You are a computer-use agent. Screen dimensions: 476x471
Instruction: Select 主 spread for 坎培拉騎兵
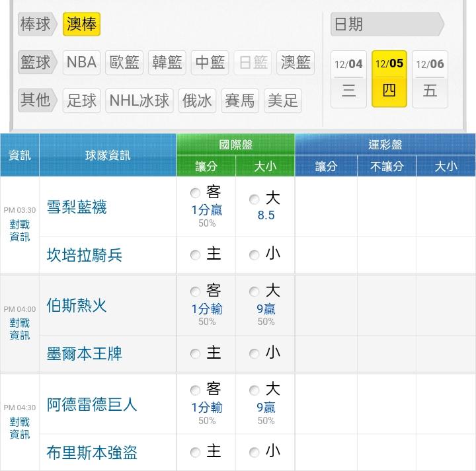tap(195, 255)
